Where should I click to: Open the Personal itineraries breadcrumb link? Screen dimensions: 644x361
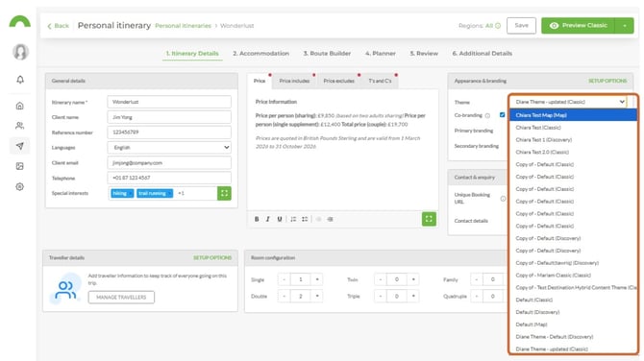click(x=184, y=25)
